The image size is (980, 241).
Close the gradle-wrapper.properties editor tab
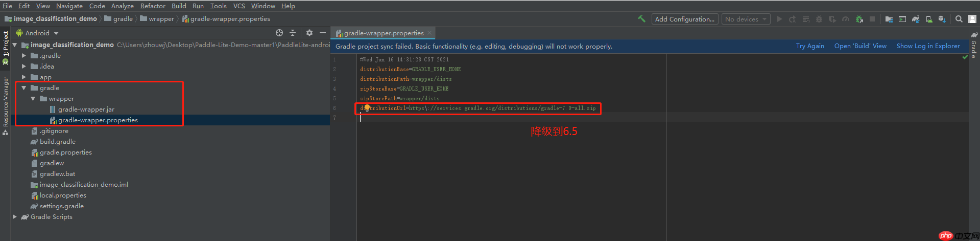(429, 33)
